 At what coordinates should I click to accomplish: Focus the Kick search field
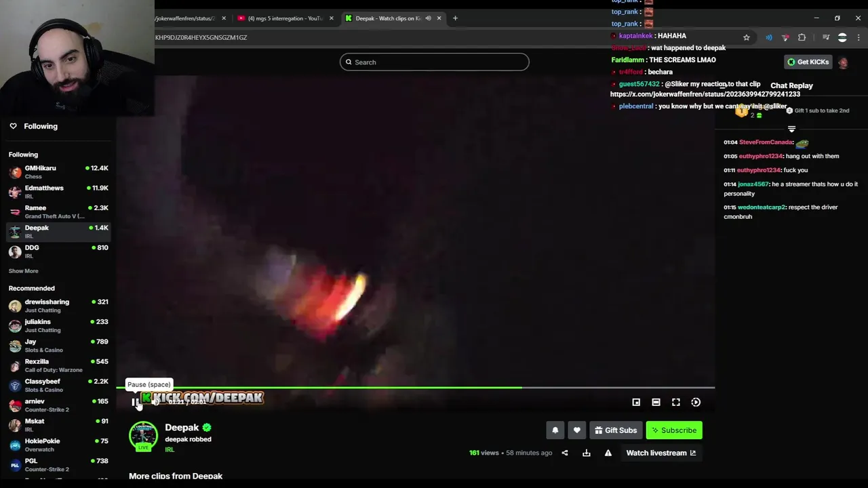coord(435,62)
